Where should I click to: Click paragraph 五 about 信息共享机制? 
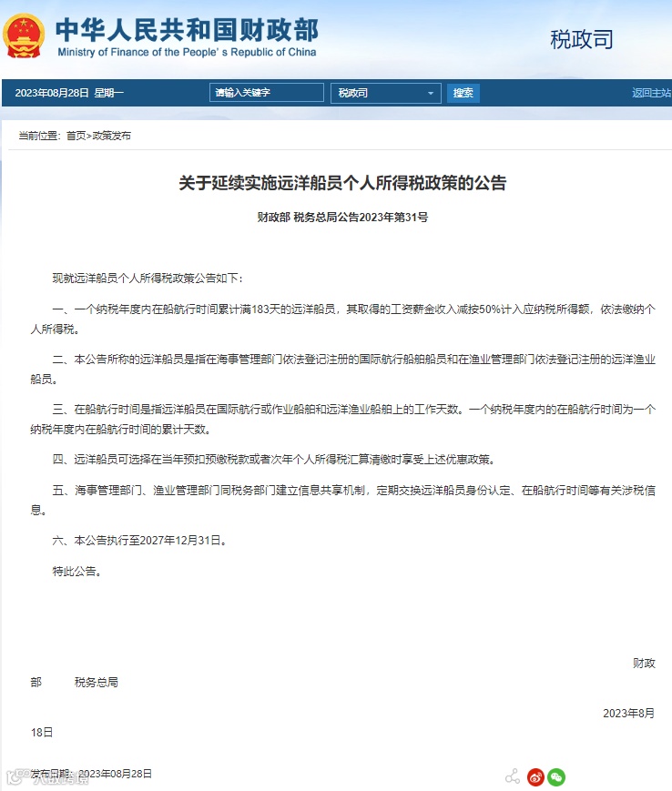pyautogui.click(x=343, y=500)
